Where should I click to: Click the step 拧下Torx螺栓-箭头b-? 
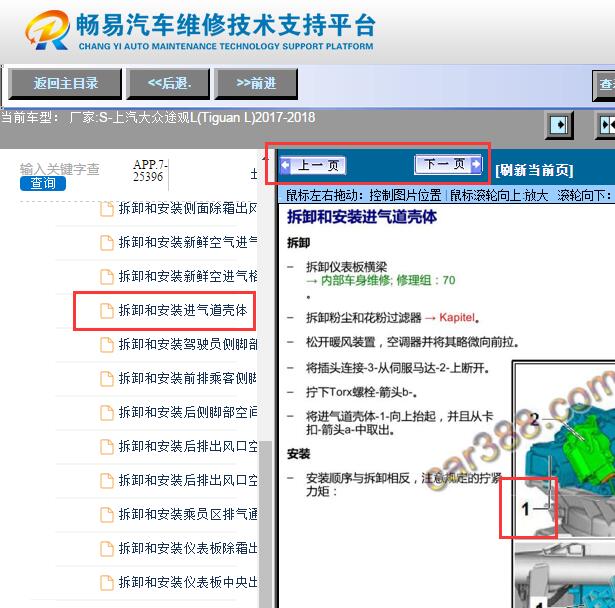click(x=361, y=392)
